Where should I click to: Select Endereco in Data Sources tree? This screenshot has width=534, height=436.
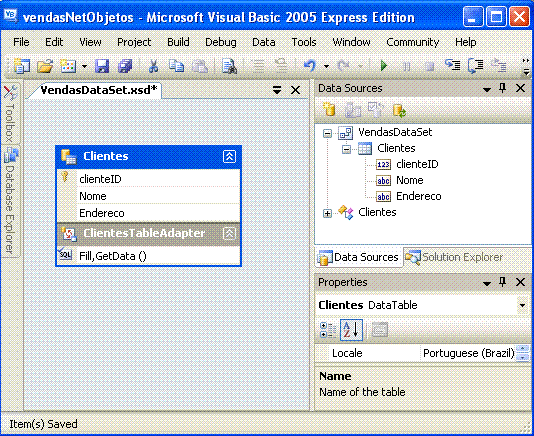[419, 196]
